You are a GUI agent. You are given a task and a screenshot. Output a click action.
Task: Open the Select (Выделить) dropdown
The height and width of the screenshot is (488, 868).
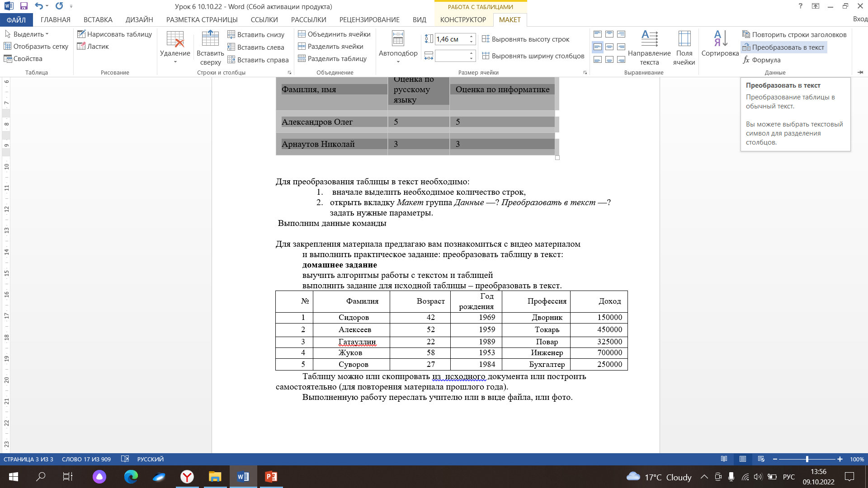[27, 34]
